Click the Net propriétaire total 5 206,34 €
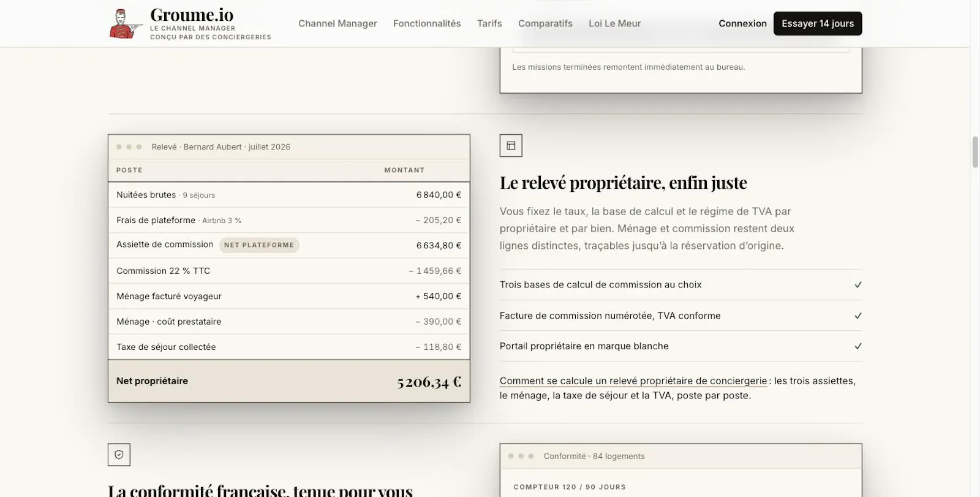 [x=429, y=382]
